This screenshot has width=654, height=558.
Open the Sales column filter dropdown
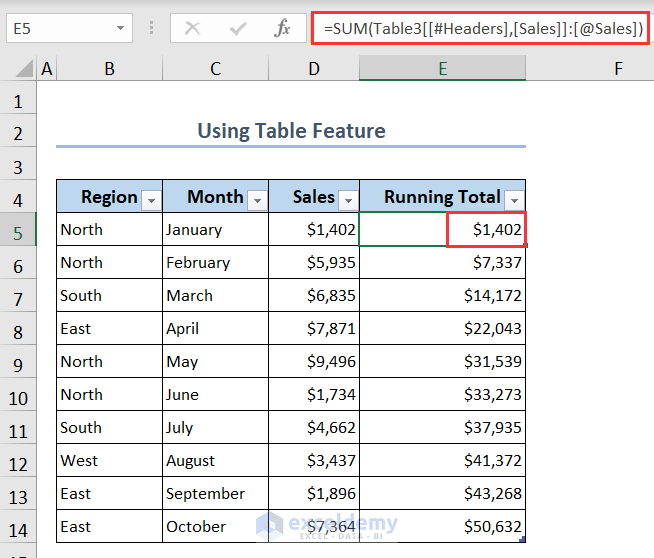coord(348,200)
